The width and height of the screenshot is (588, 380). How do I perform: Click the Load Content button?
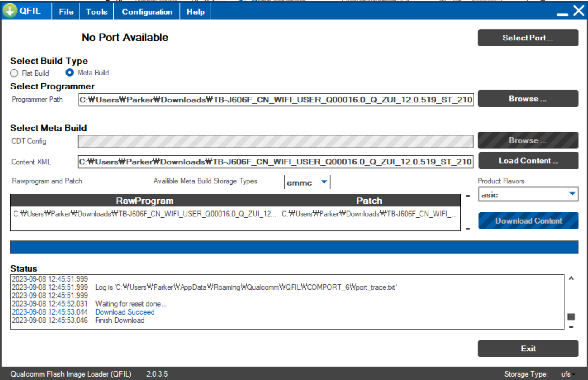click(528, 160)
